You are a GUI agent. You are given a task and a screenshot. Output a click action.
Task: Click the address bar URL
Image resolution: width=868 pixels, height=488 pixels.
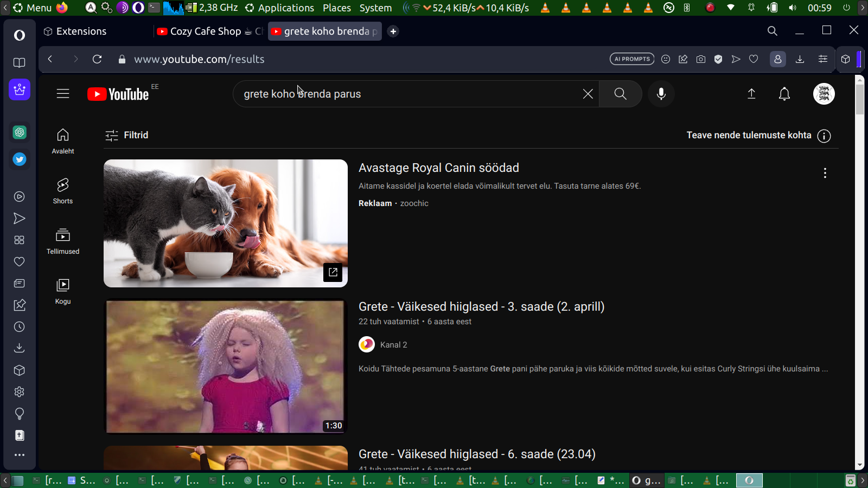[199, 59]
